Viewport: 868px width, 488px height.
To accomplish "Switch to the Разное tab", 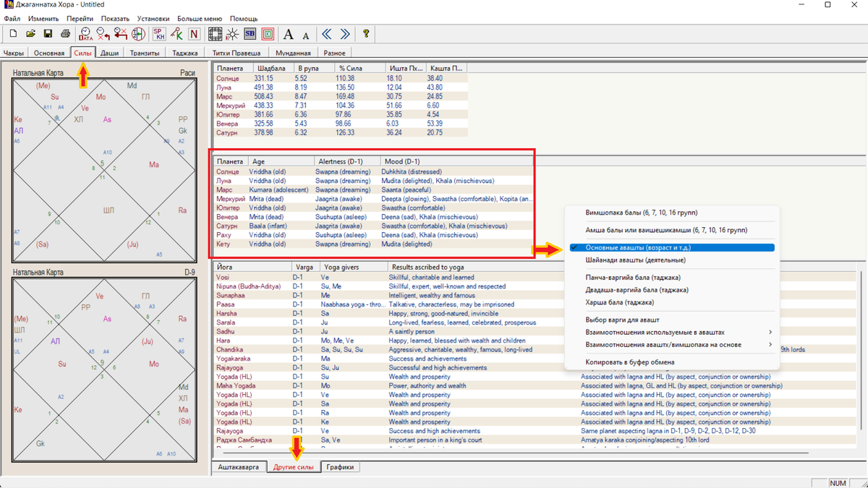I will point(335,53).
